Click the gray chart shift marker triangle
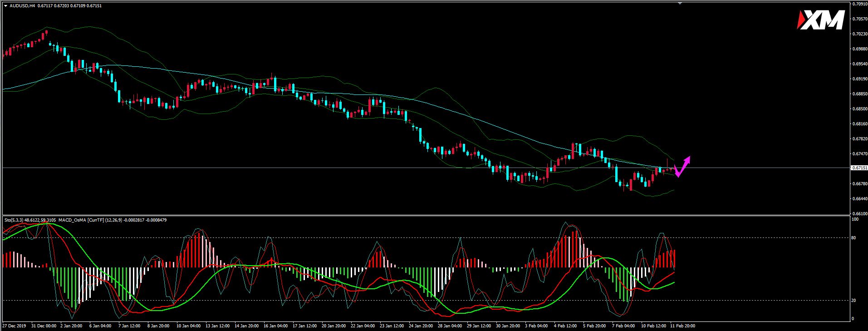Image resolution: width=868 pixels, height=331 pixels. tap(680, 3)
